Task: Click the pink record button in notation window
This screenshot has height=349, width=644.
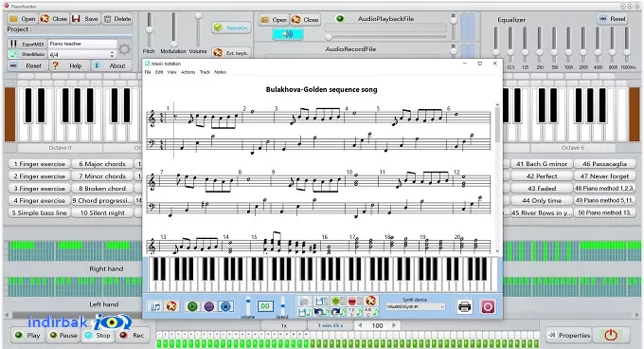Action: 488,306
